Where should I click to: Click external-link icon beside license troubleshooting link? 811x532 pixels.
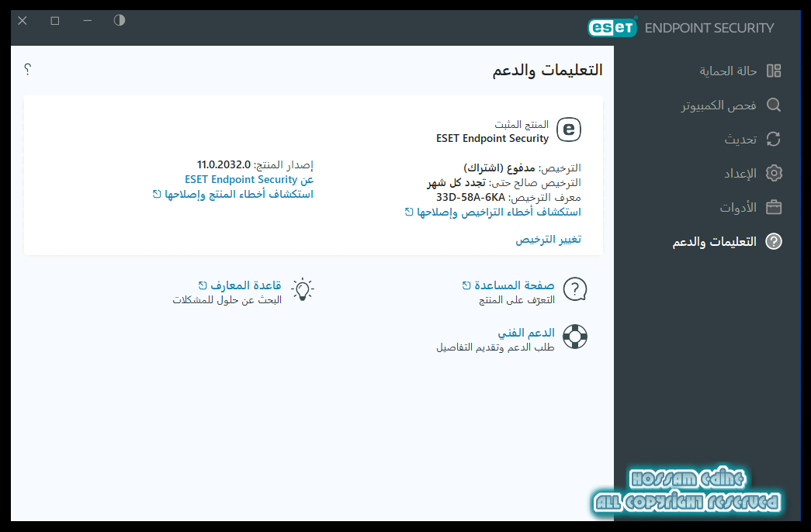point(409,212)
